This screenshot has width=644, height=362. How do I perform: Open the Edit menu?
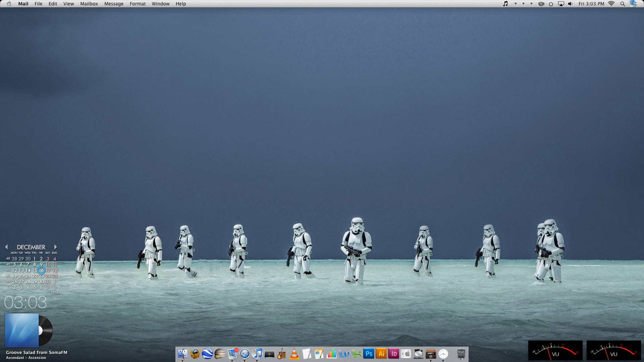[x=53, y=4]
